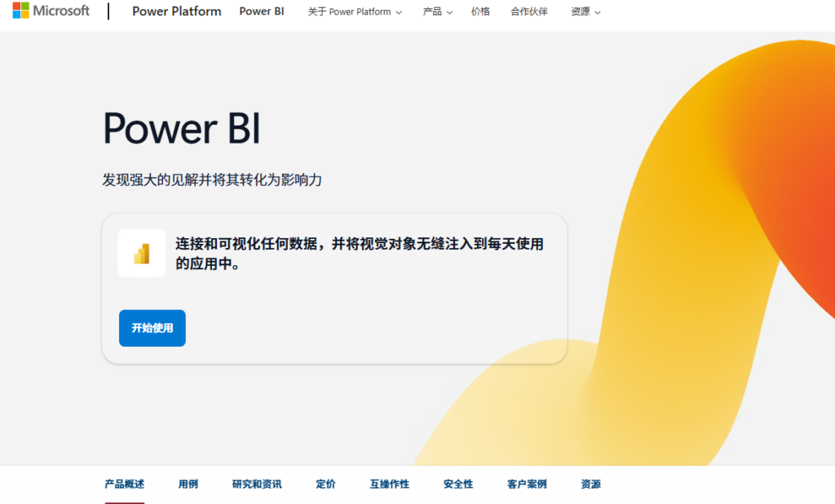835x504 pixels.
Task: Select the 互操作性 tab
Action: (390, 484)
